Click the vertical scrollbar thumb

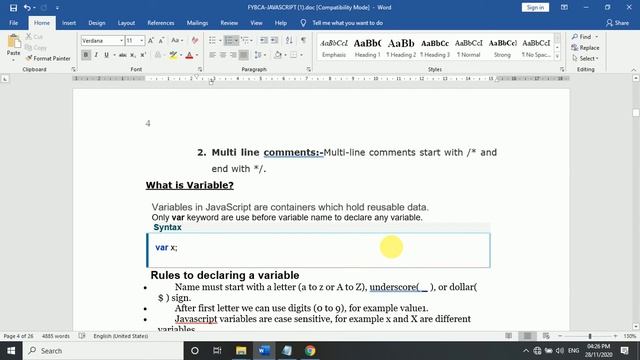click(x=636, y=112)
